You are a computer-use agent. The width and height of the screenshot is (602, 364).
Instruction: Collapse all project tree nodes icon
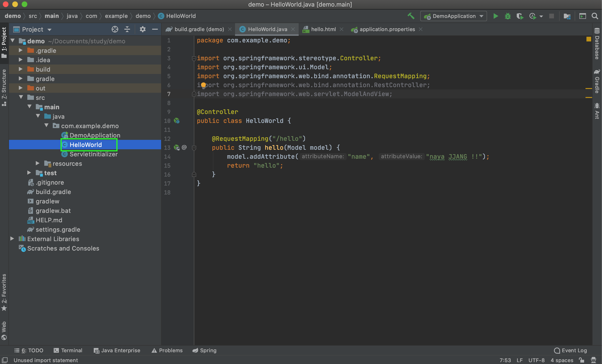[127, 29]
